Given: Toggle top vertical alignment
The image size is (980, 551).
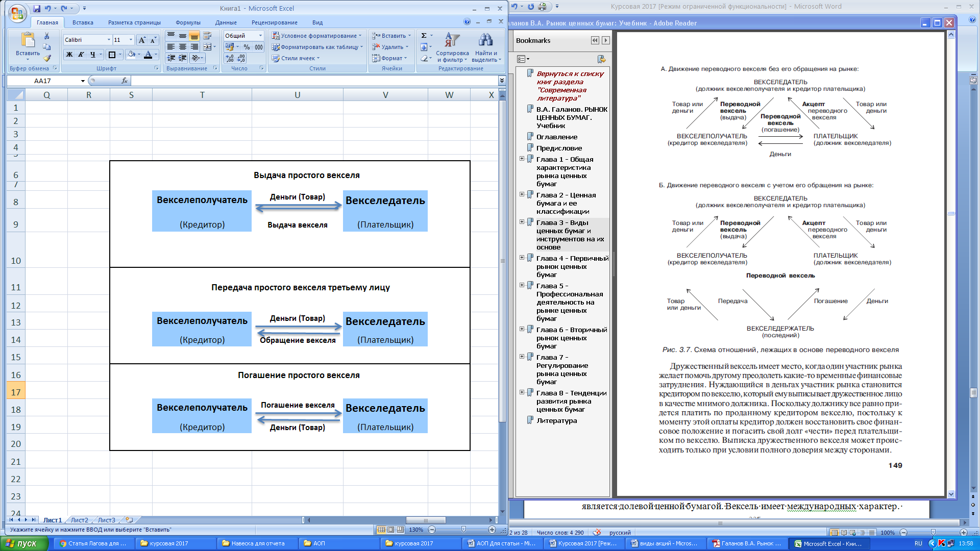Looking at the screenshot, I should (171, 36).
